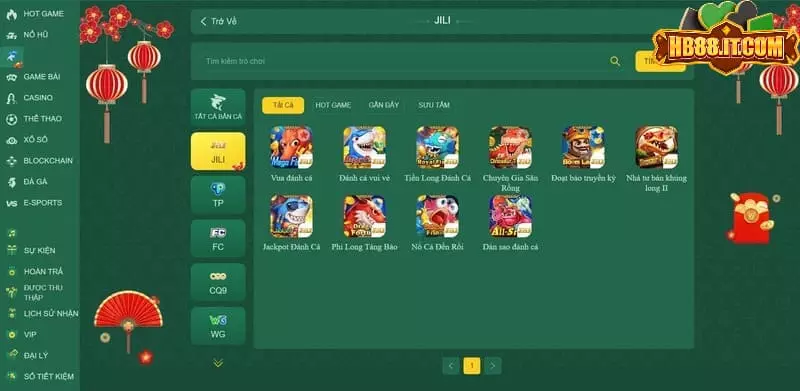Select JILI provider button

[x=218, y=151]
